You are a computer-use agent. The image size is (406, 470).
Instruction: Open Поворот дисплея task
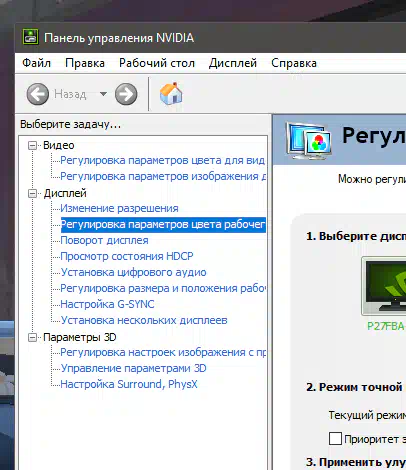104,240
